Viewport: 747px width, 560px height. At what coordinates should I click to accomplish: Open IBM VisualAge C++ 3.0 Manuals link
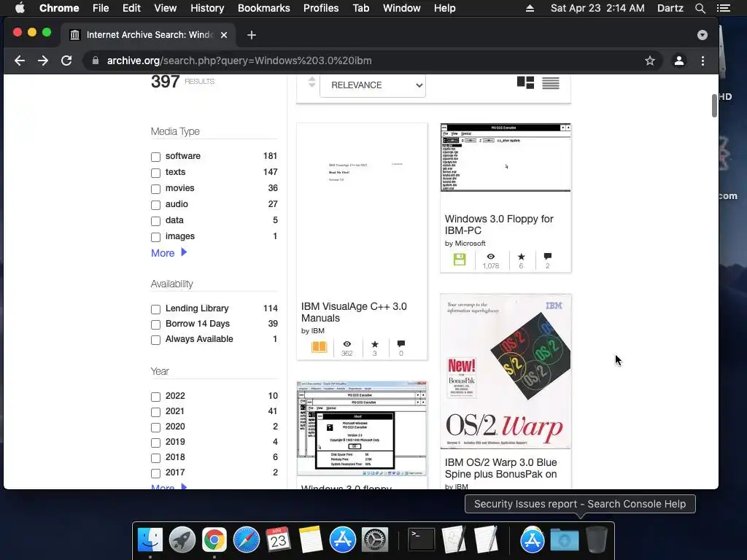[x=354, y=312]
